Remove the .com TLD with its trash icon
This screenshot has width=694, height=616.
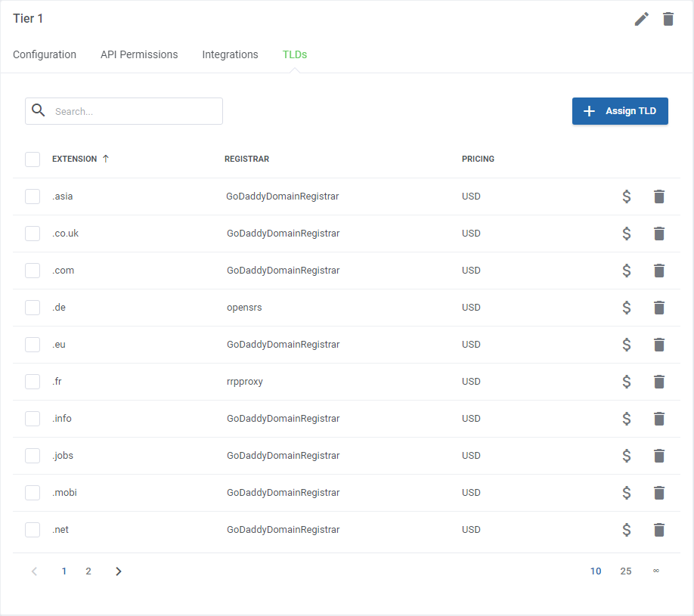click(x=659, y=271)
